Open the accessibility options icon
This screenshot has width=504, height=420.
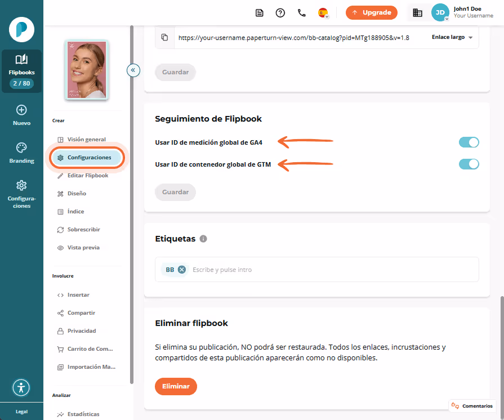[21, 387]
